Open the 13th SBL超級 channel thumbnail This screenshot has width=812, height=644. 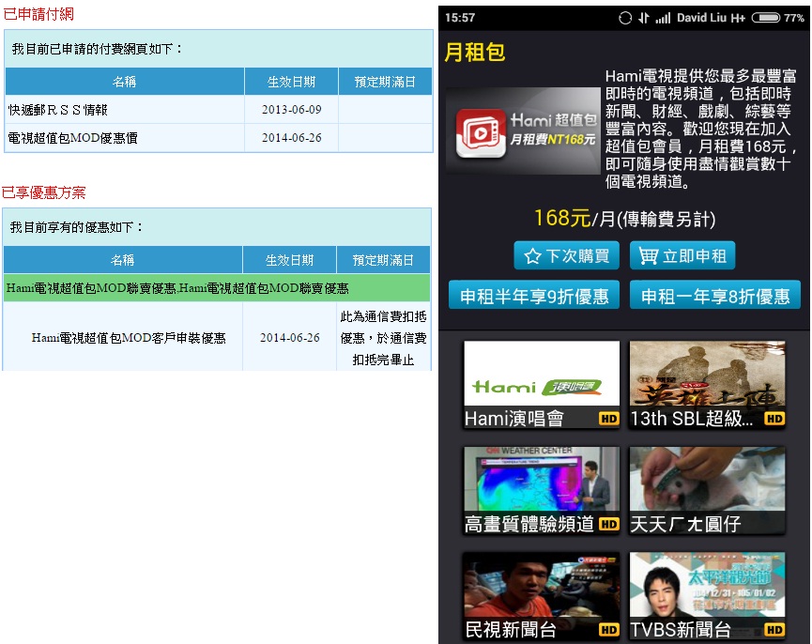point(708,385)
